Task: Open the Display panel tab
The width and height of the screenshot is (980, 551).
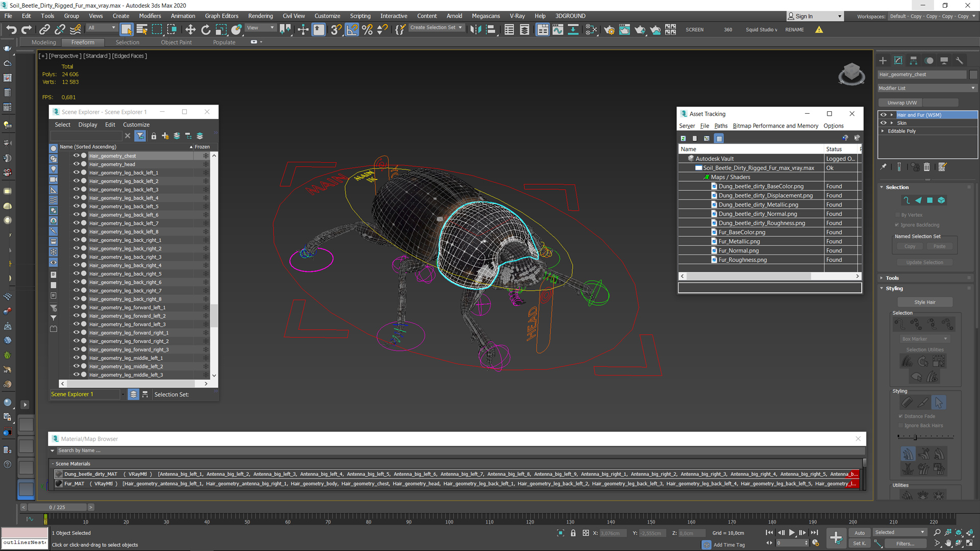Action: click(944, 60)
